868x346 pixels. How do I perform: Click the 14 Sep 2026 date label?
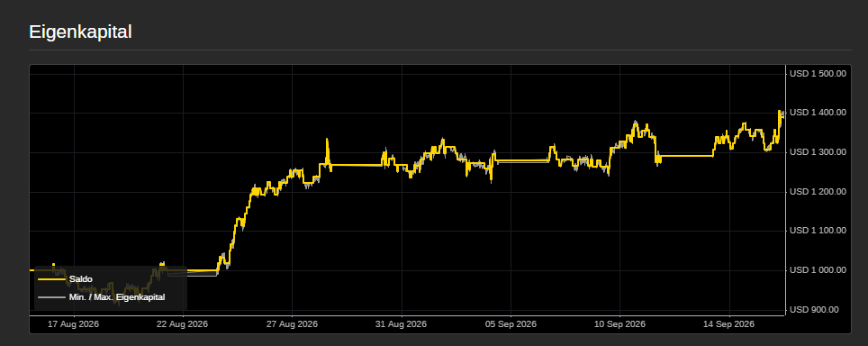tap(729, 324)
